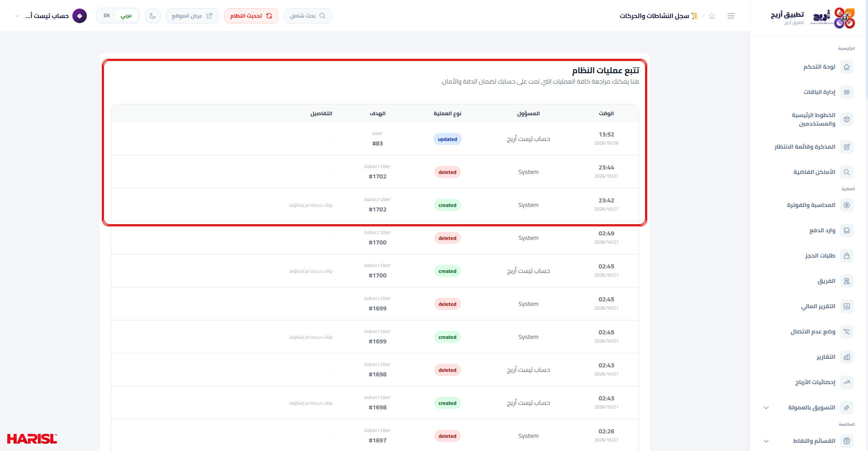This screenshot has width=868, height=451.
Task: Click the #1702 target in 23:44 row
Action: pos(378,177)
